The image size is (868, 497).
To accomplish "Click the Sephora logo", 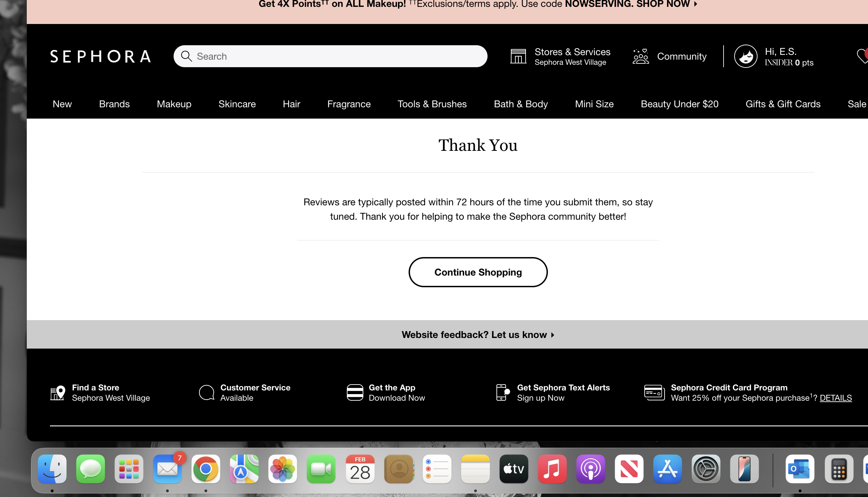I will click(100, 57).
